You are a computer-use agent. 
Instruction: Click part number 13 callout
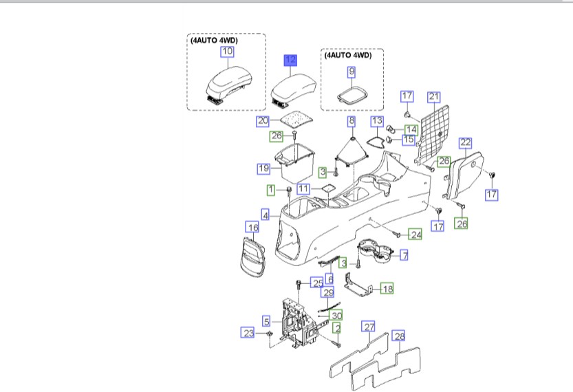point(377,121)
